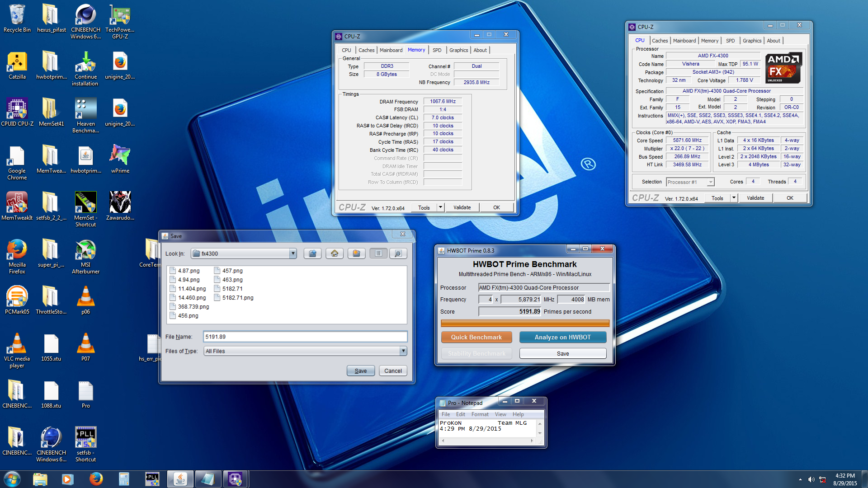Open Zawarudo desktop icon
Screen dimensions: 868x488
(x=120, y=206)
